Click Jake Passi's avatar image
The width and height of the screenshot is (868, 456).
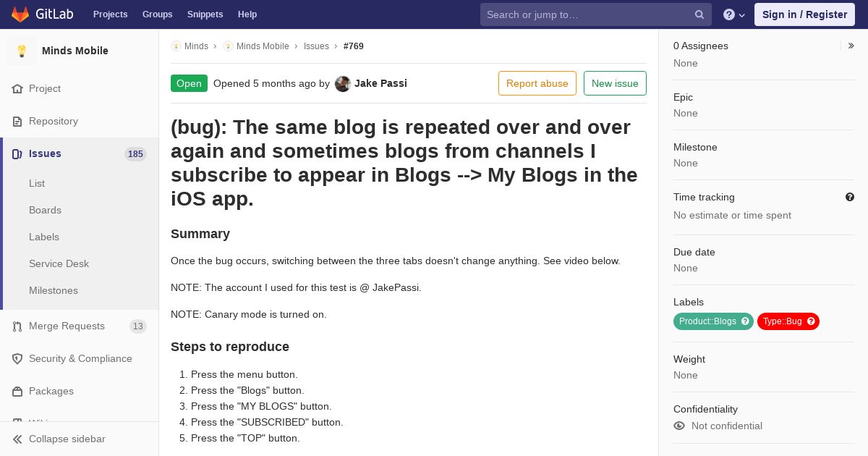[343, 83]
